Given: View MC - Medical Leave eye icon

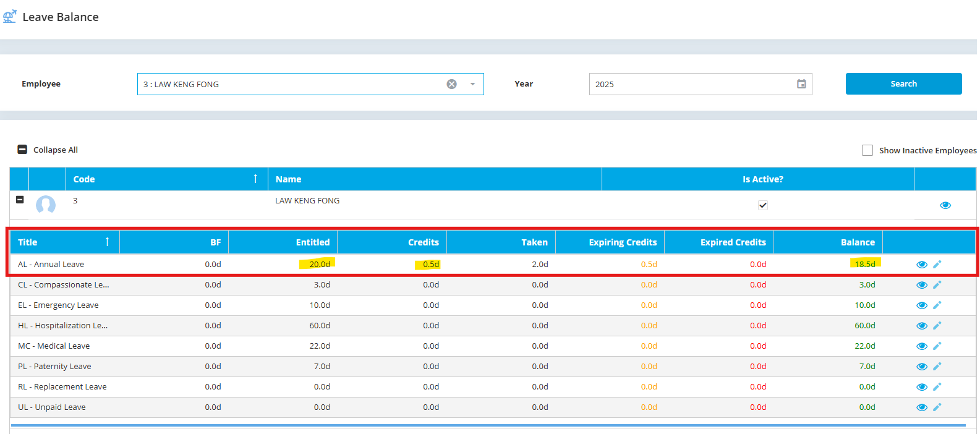Looking at the screenshot, I should (922, 346).
